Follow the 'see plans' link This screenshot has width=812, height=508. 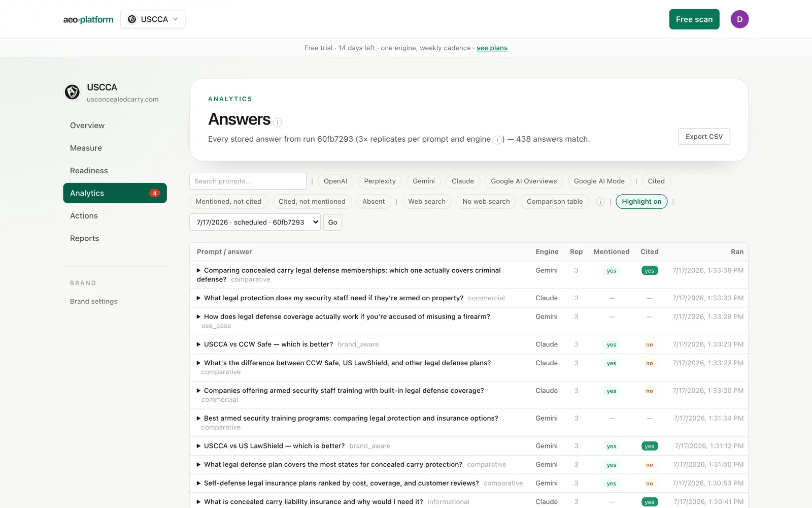point(492,48)
